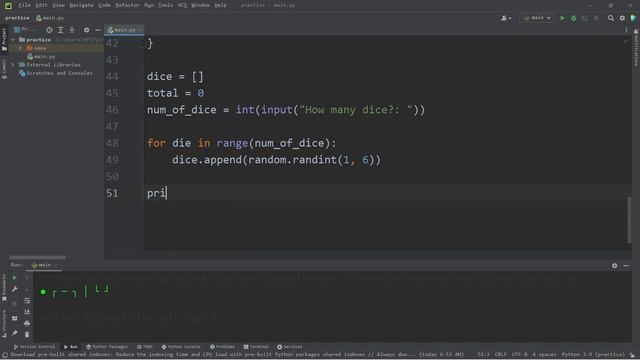Pin the Run tab with pin icon
This screenshot has width=640, height=360.
(x=14, y=333)
